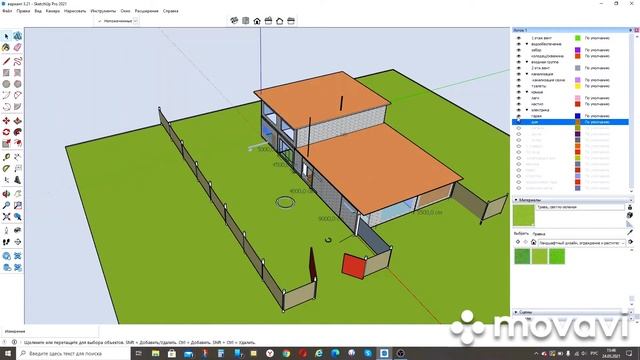Select the dark green grass material swatch
The image size is (640, 360).
(x=522, y=256)
